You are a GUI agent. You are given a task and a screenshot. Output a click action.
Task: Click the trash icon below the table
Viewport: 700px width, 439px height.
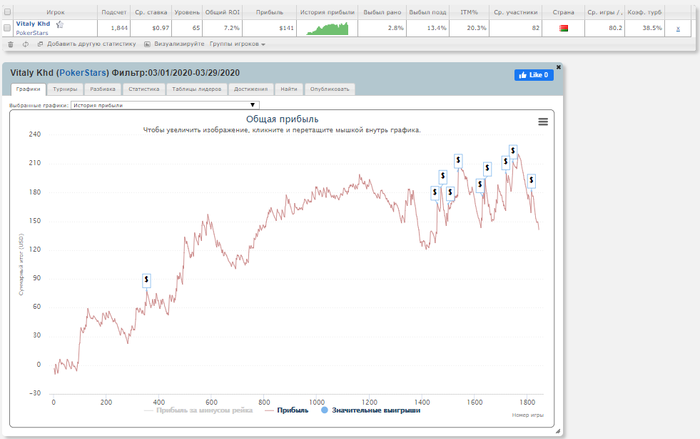(11, 44)
